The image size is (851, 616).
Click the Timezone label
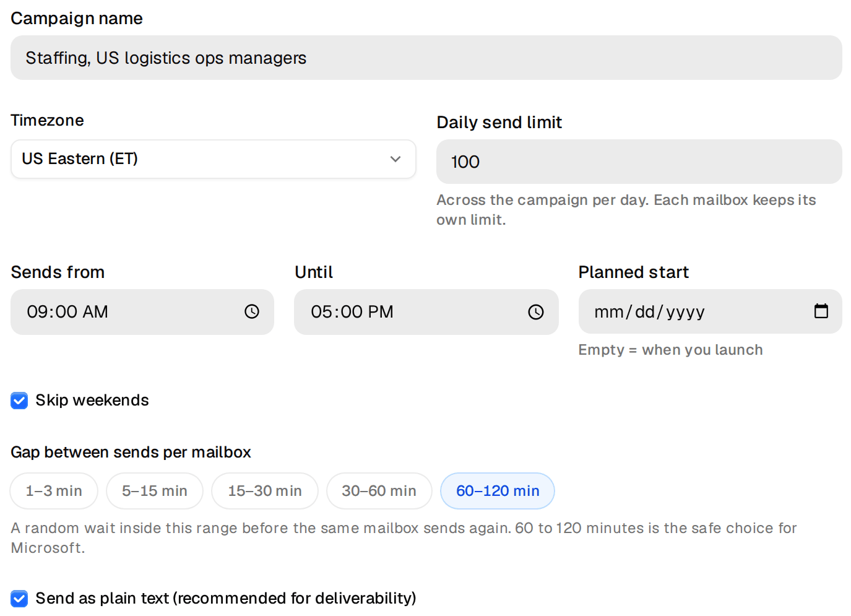click(x=48, y=120)
